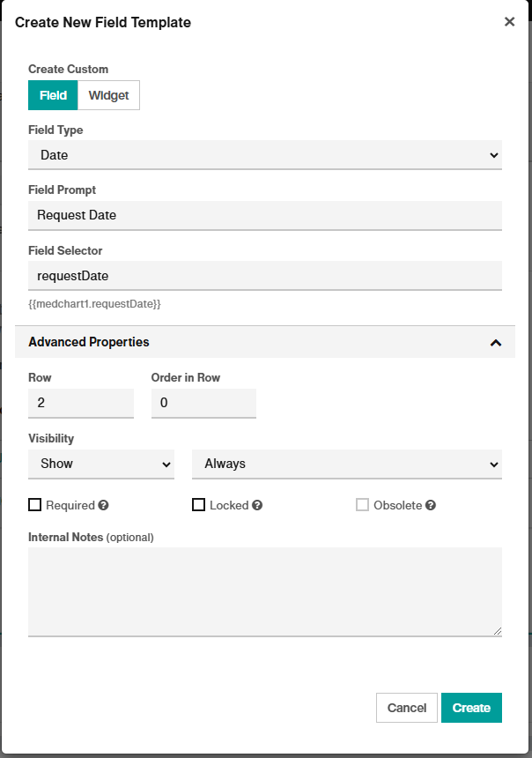Toggle the Obsolete checkbox
Viewport: 532px width, 758px height.
coord(362,505)
